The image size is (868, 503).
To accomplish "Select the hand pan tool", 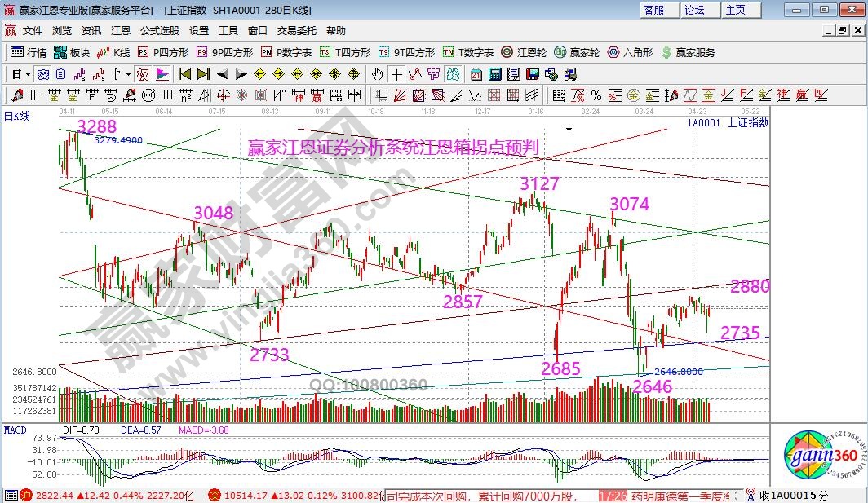I will pos(378,74).
